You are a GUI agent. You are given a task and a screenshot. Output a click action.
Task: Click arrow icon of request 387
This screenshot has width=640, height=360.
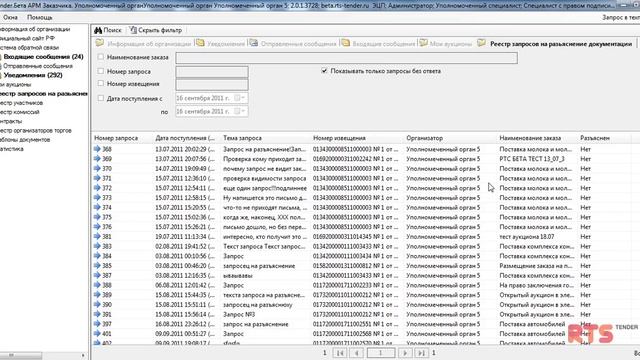pos(97,276)
